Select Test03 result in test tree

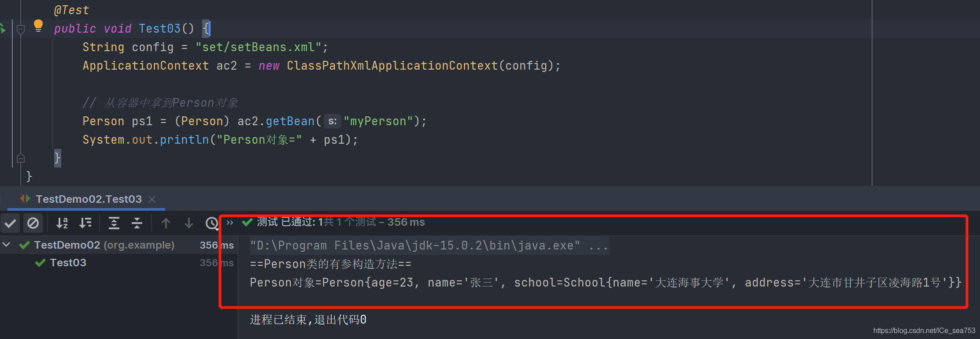pos(68,263)
